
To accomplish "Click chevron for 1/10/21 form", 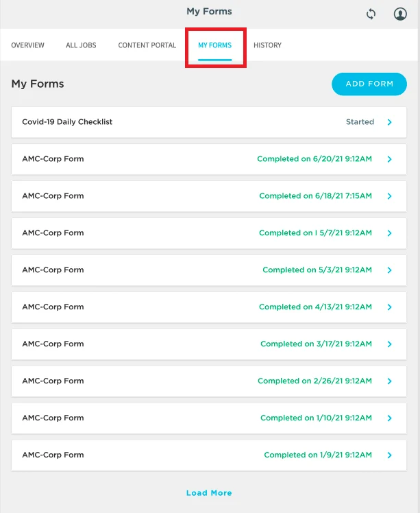I will coord(389,418).
